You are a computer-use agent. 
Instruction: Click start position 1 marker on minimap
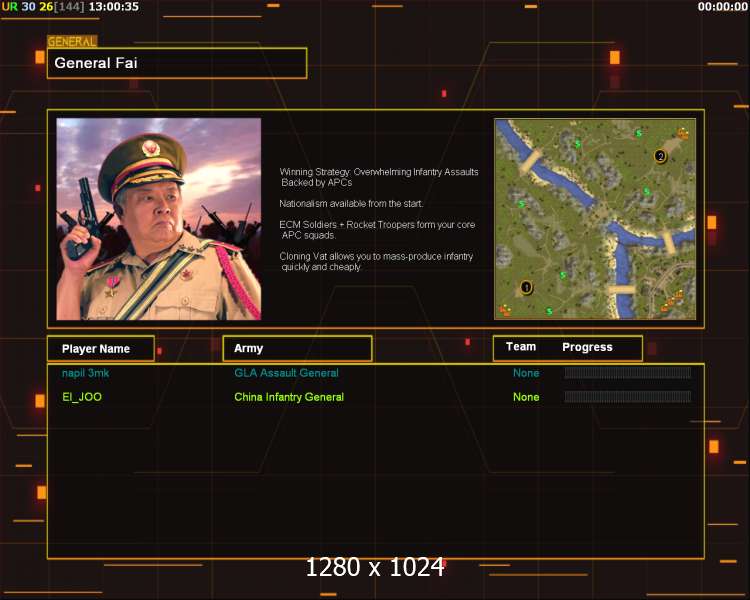(526, 287)
